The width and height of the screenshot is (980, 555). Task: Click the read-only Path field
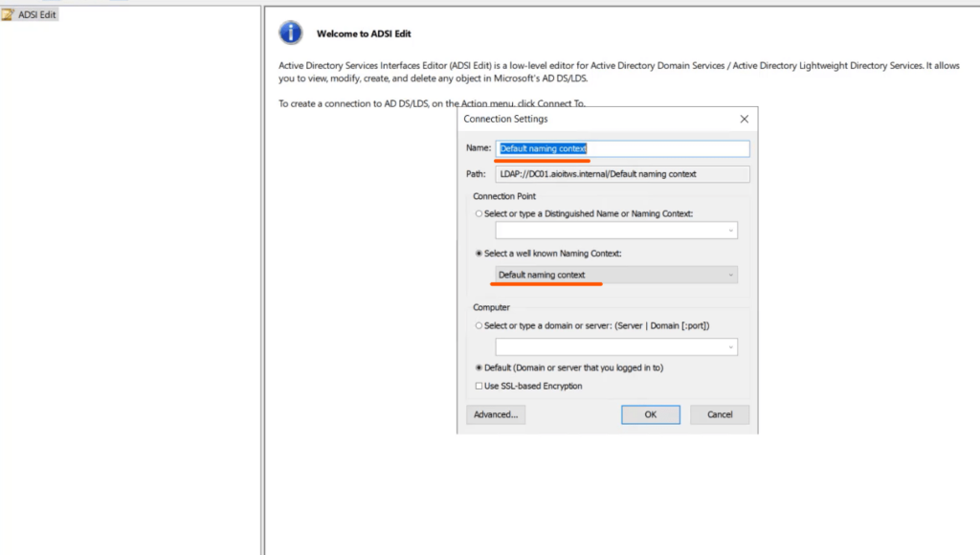pos(622,174)
